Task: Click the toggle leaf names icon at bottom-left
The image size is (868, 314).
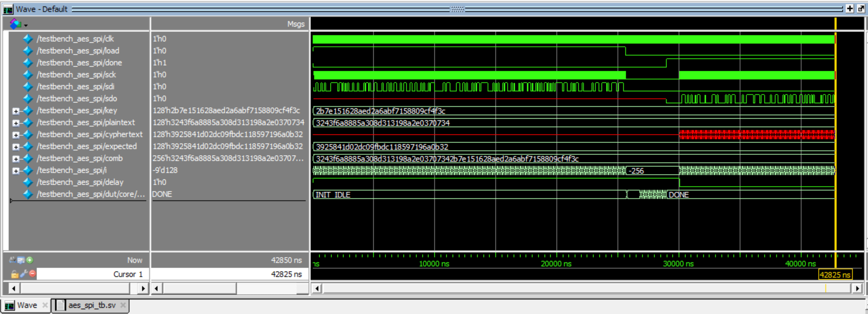Action: [12, 260]
